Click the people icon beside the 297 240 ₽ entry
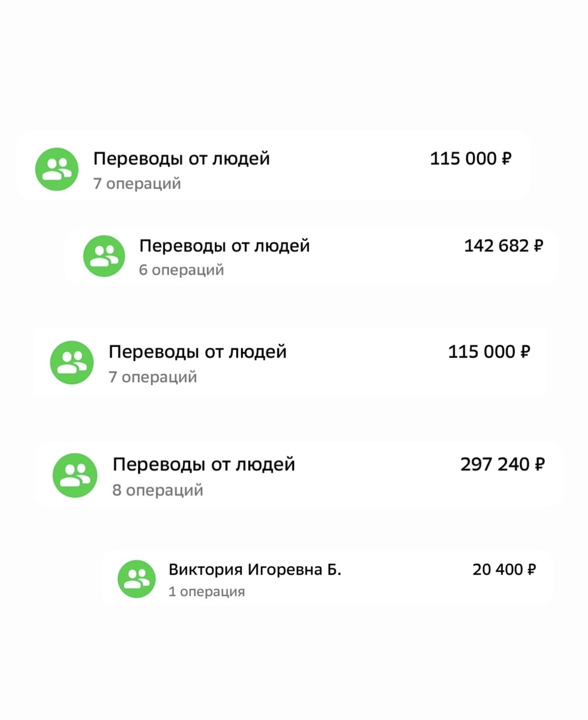588x720 pixels. click(x=75, y=475)
